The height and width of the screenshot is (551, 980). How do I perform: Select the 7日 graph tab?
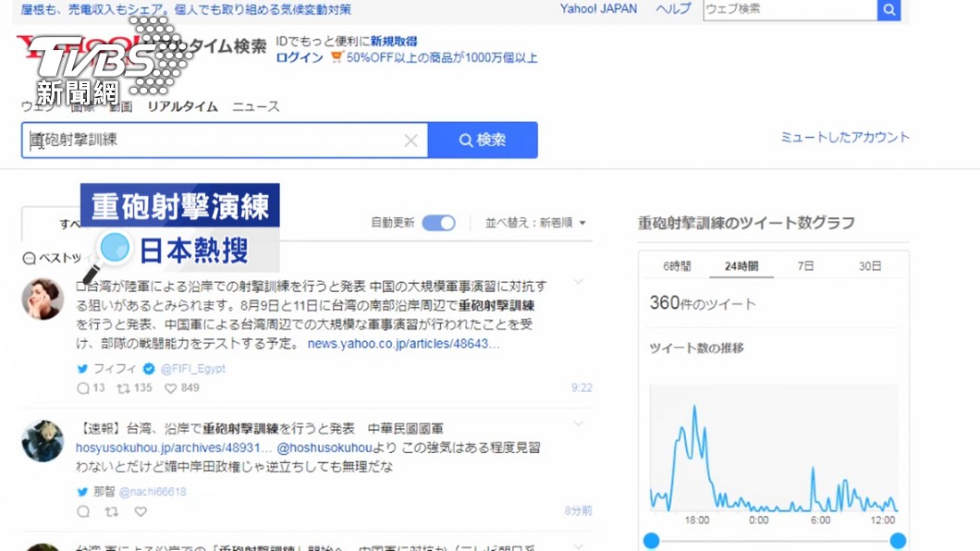805,266
